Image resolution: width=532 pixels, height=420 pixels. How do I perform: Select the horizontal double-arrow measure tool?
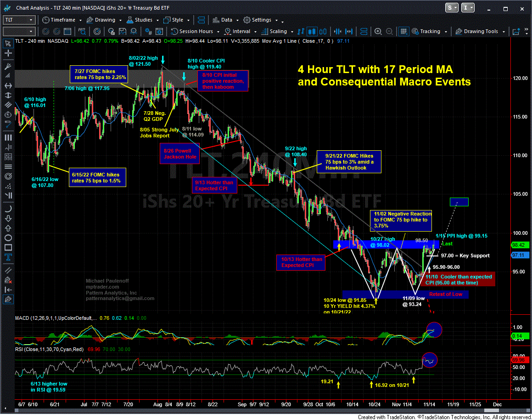click(8, 85)
